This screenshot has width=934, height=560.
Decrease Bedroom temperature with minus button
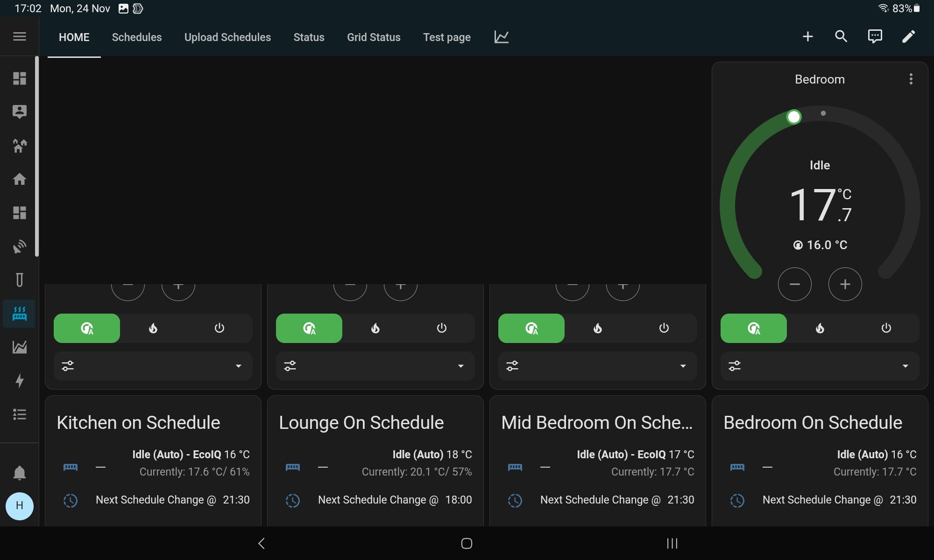[x=794, y=284]
